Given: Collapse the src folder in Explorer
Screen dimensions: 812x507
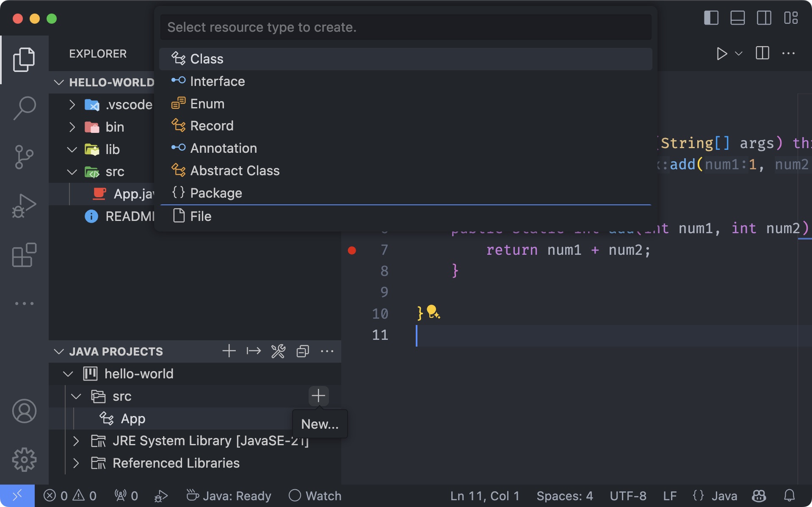Looking at the screenshot, I should click(72, 172).
